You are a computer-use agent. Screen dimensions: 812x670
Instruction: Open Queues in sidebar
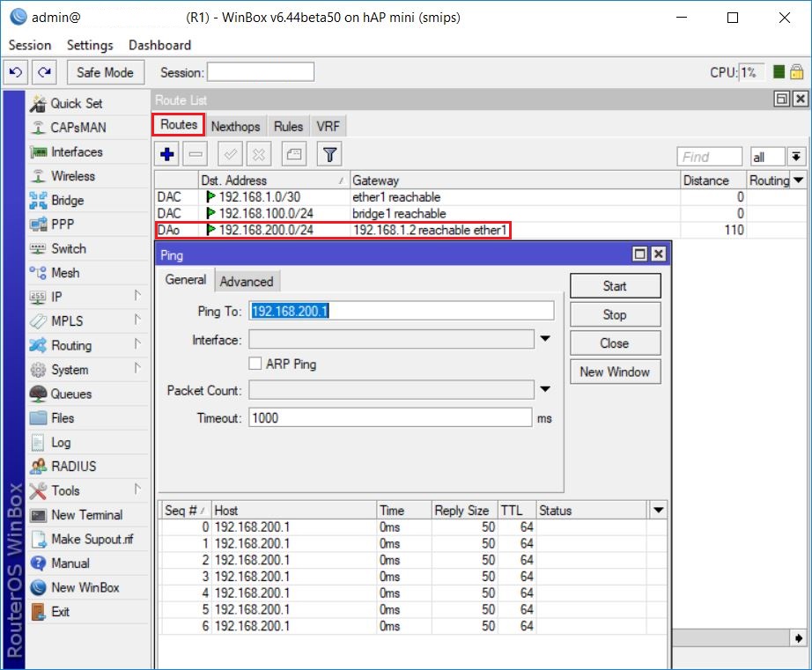pos(71,394)
